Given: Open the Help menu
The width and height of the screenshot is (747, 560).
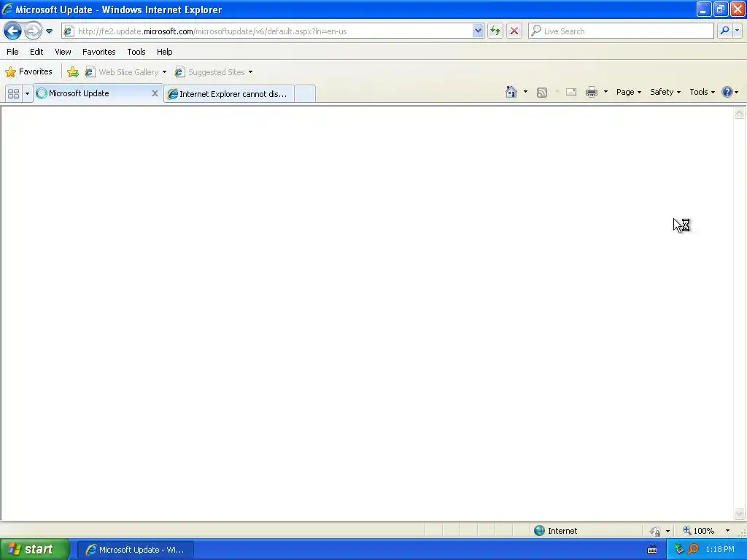Looking at the screenshot, I should pos(164,52).
